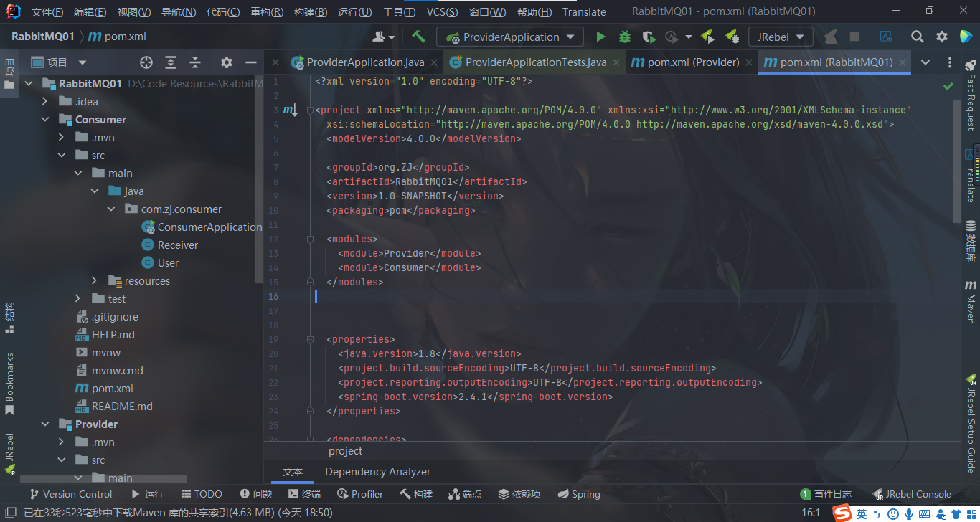Click the project breadcrumb below editor
The image size is (980, 522).
(x=345, y=451)
